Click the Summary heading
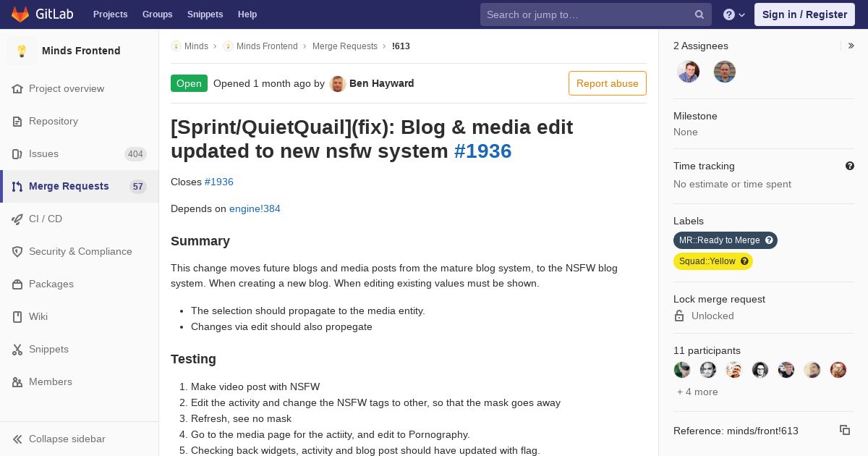 [200, 241]
